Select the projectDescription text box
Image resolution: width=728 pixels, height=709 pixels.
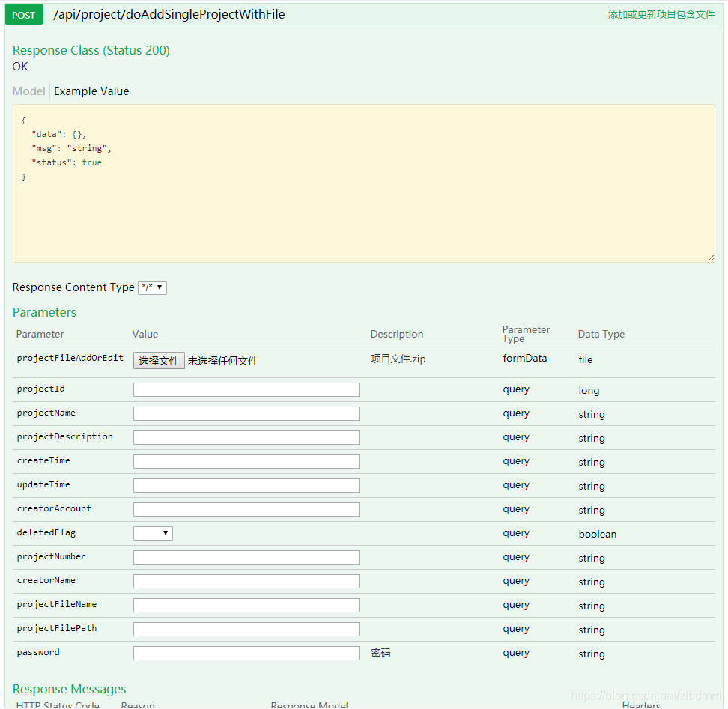click(246, 437)
